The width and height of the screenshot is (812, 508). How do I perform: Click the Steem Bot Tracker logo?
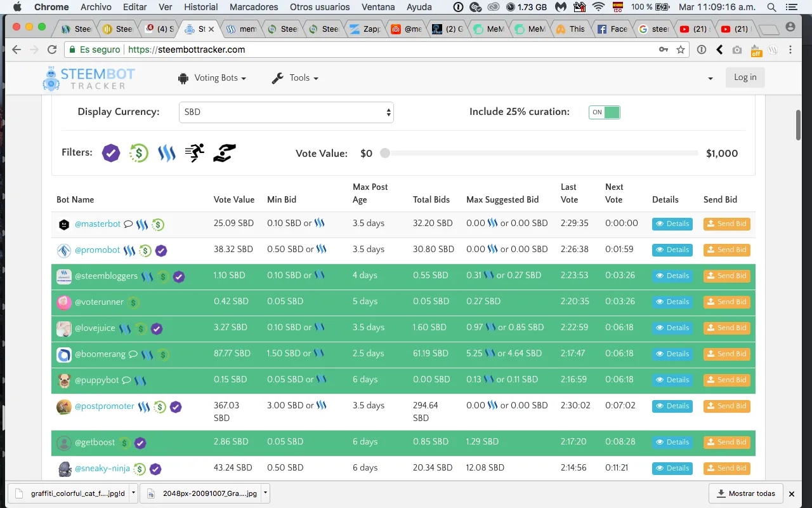tap(89, 78)
